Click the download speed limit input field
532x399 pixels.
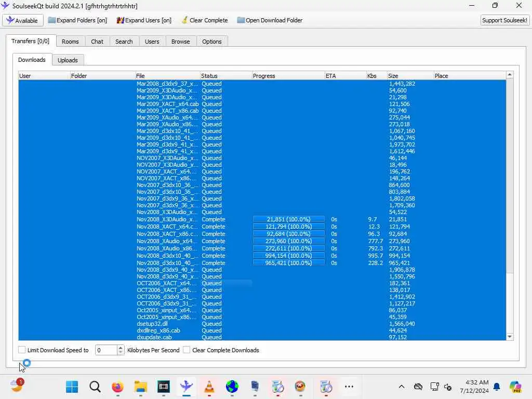(106, 350)
